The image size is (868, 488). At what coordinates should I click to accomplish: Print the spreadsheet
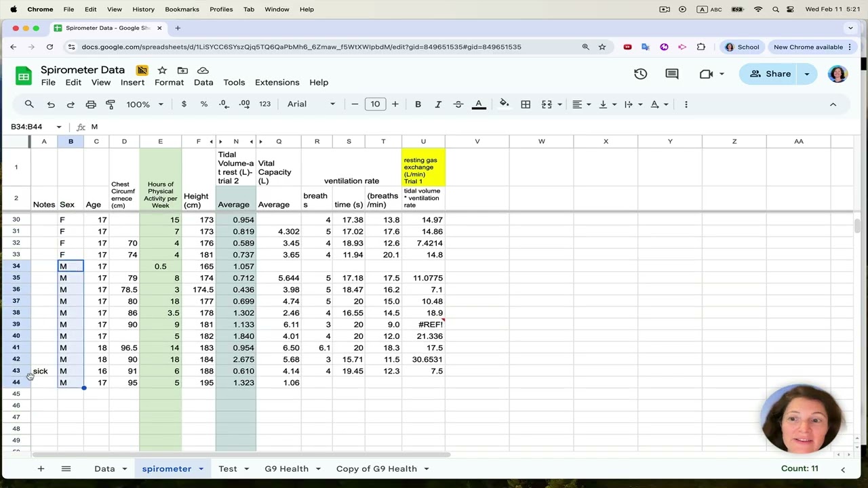[91, 104]
